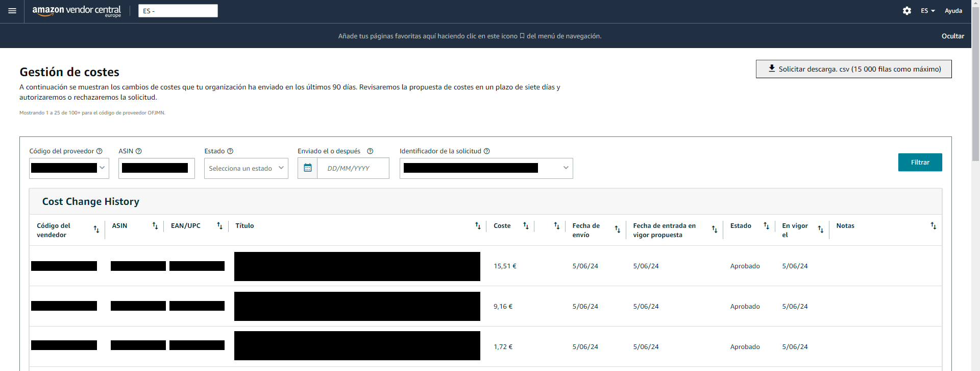Image resolution: width=980 pixels, height=371 pixels.
Task: Click the Título column header label
Action: [x=244, y=226]
